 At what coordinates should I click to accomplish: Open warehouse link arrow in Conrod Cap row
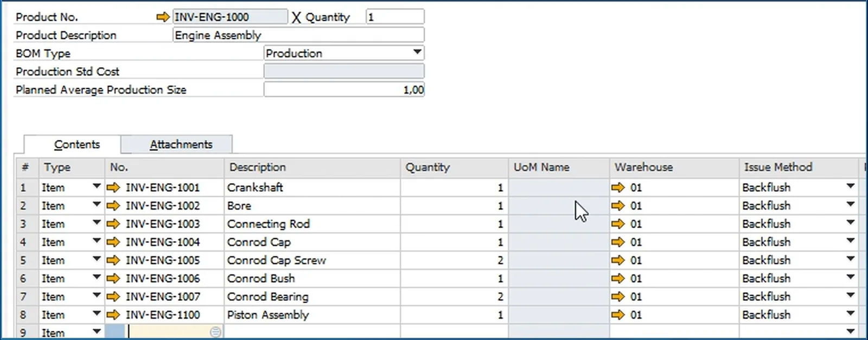(x=618, y=242)
